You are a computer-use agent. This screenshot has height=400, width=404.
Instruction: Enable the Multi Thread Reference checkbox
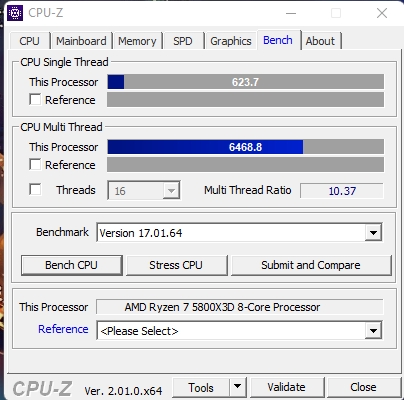(x=35, y=164)
